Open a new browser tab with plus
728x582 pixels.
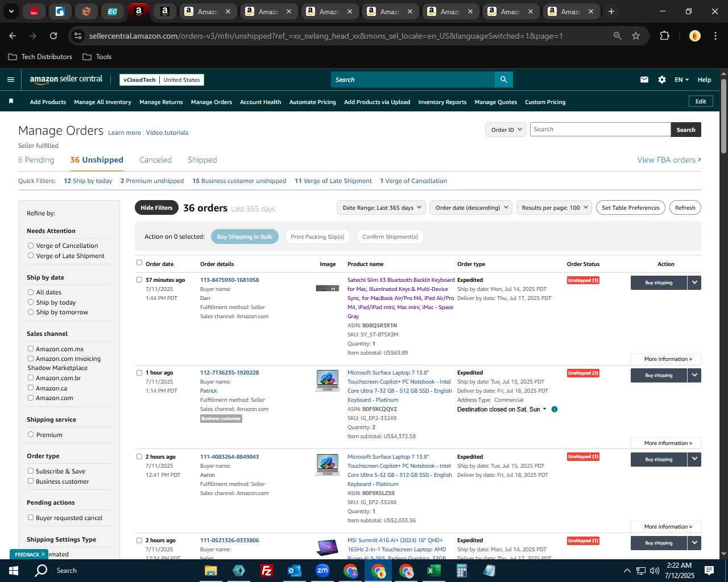tap(611, 11)
